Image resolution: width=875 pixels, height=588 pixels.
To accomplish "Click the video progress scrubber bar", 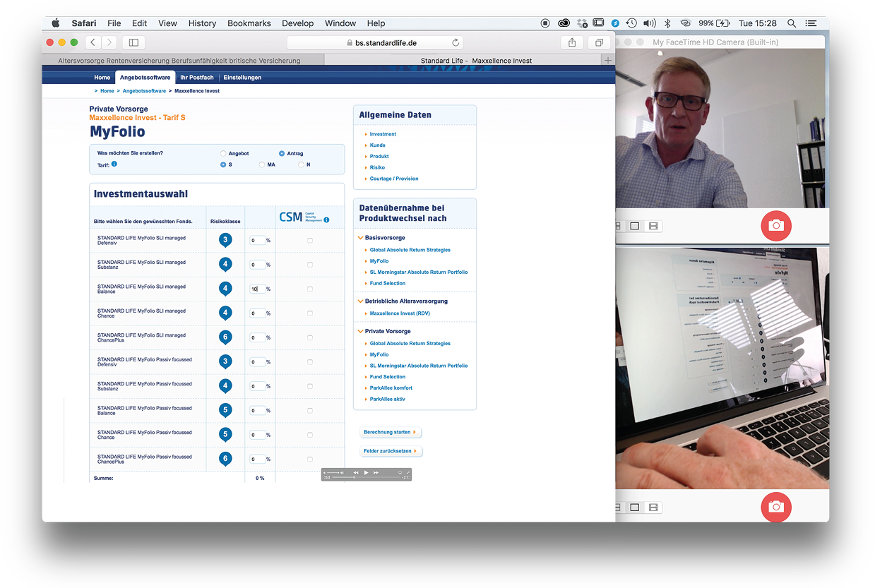I will coord(366,478).
